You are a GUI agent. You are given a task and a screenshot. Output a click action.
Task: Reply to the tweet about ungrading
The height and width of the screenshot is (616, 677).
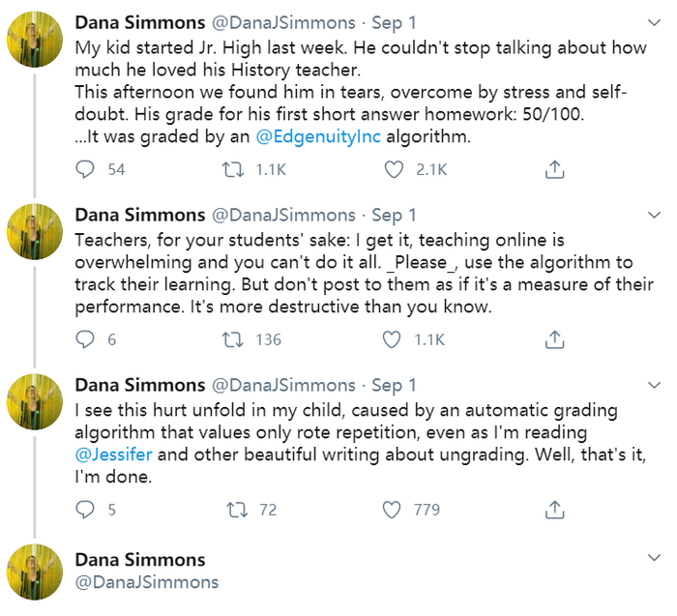pos(86,509)
